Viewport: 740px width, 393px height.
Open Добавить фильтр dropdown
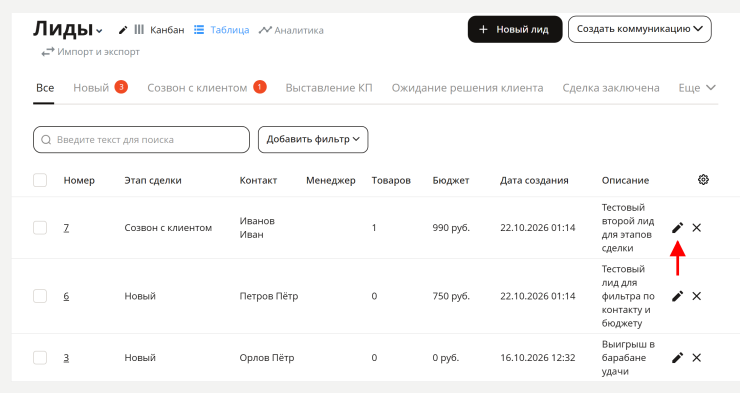313,140
